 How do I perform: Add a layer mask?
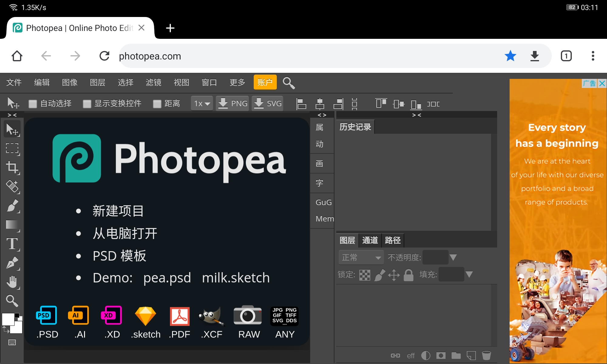tap(441, 355)
